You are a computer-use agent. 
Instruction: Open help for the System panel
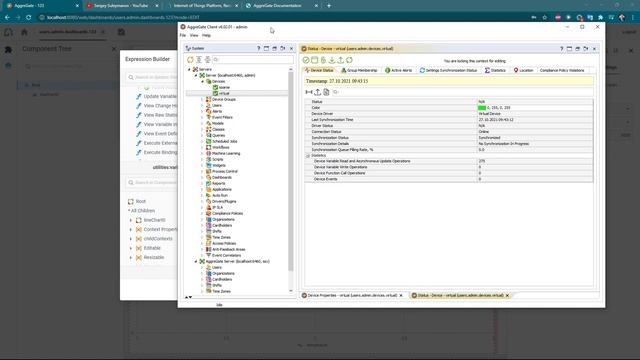(258, 48)
